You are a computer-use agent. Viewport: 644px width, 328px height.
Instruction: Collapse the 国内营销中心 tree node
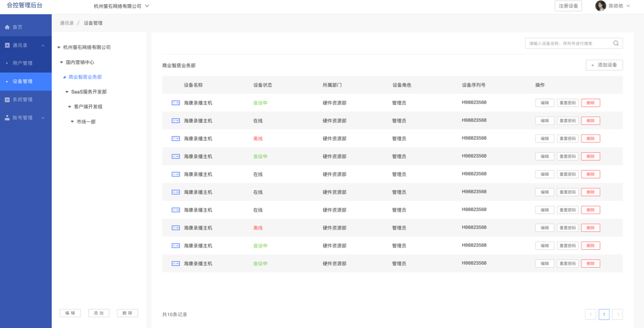point(61,63)
